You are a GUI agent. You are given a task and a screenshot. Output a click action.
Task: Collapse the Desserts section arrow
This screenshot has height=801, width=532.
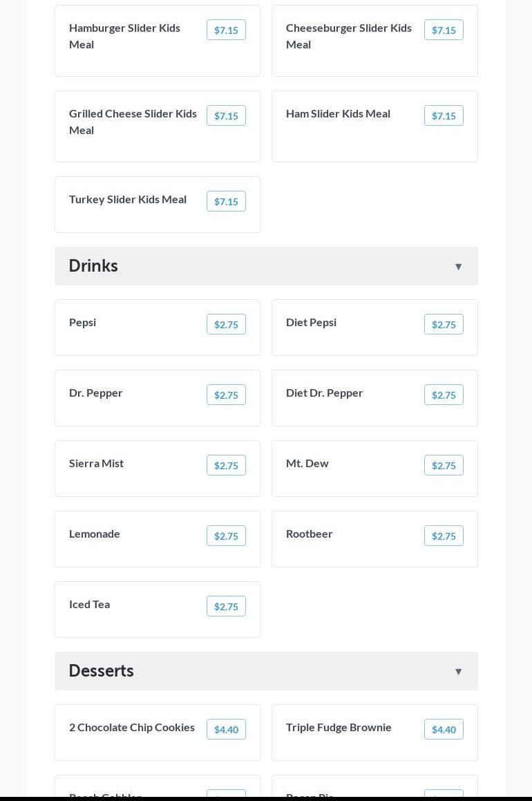(x=458, y=672)
